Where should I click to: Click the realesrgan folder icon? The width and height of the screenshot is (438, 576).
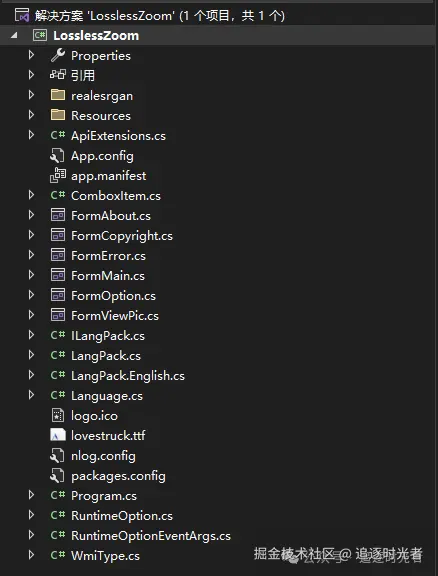pos(58,95)
